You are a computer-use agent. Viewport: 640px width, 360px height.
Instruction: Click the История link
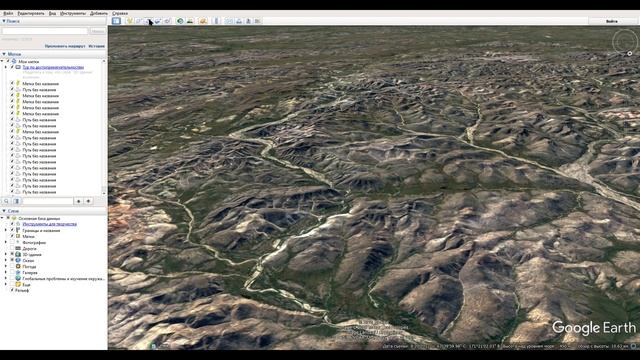97,46
